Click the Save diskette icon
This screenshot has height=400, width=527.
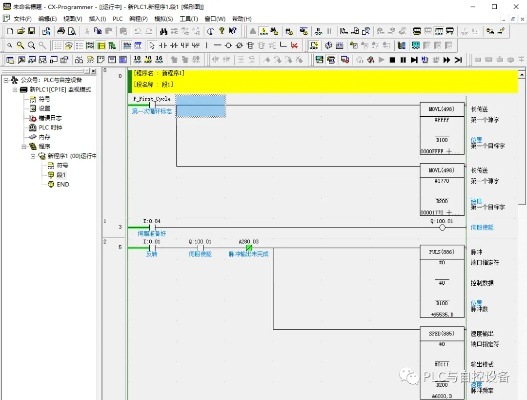(32, 31)
